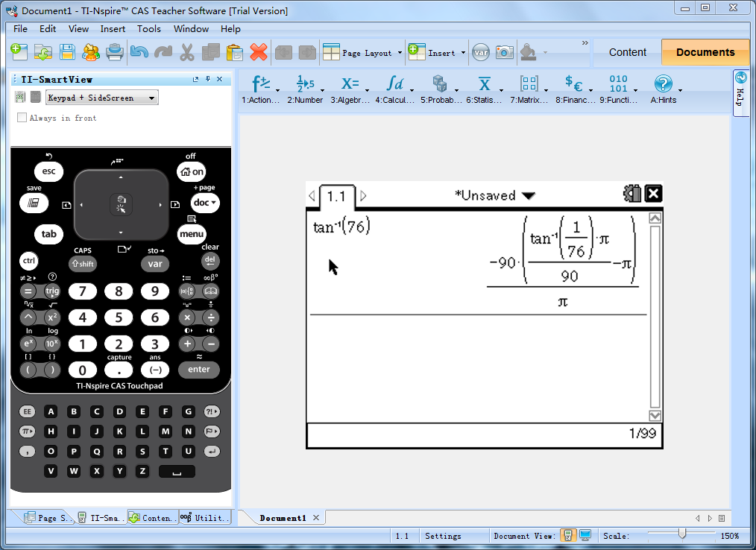This screenshot has width=756, height=550.
Task: Open the 7:Matrix & Vector menu icon
Action: [x=529, y=84]
